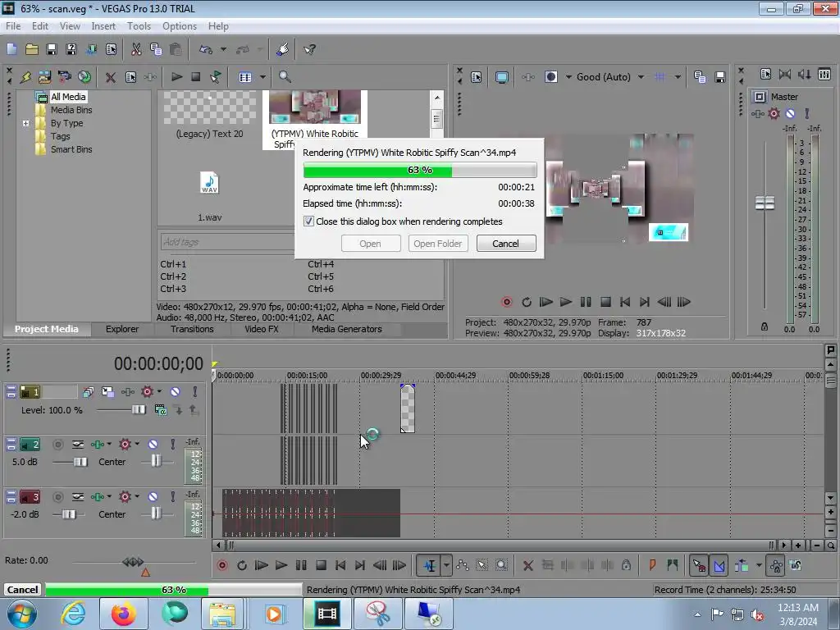
Task: Click Copy Snapshot to Clipboard icon
Action: [700, 77]
